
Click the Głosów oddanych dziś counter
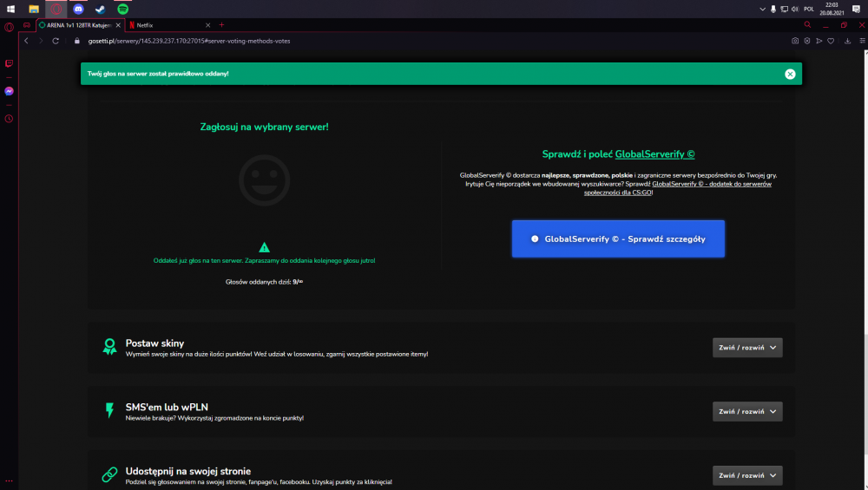pos(264,282)
